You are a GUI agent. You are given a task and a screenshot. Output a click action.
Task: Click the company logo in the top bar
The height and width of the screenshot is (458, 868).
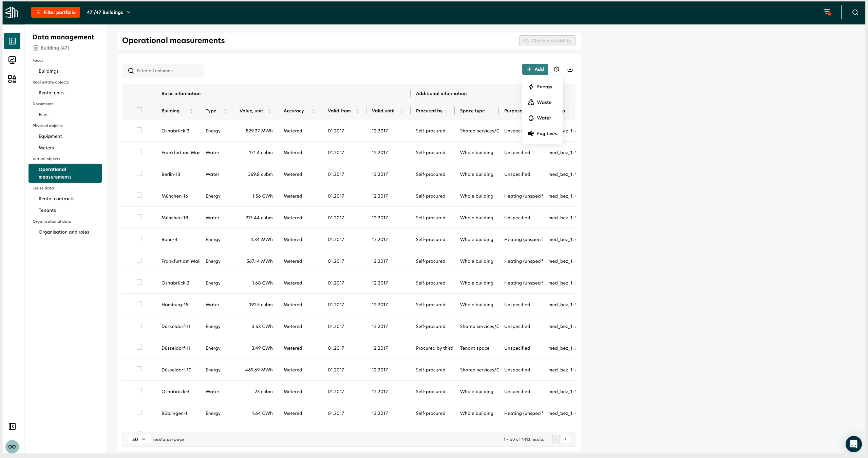tap(12, 12)
